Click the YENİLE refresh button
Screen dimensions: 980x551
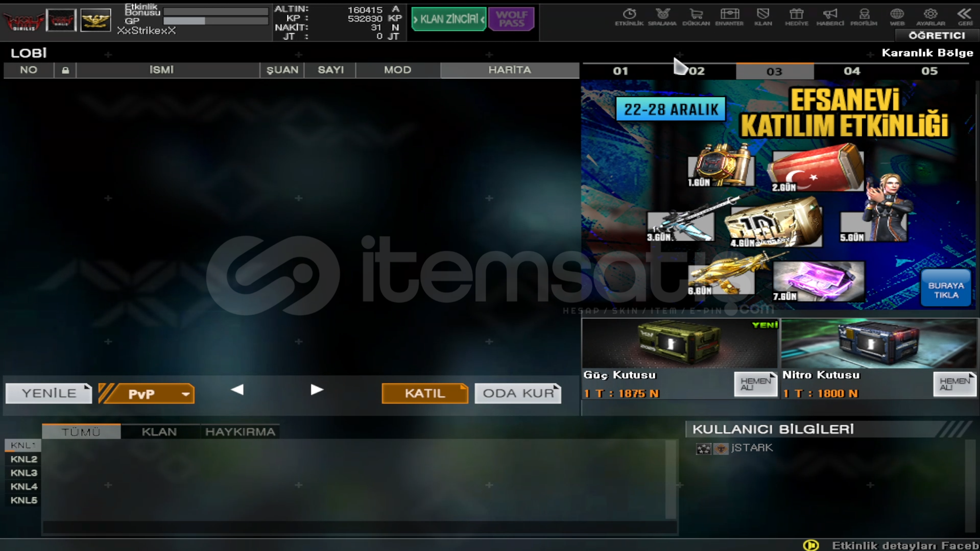(49, 393)
